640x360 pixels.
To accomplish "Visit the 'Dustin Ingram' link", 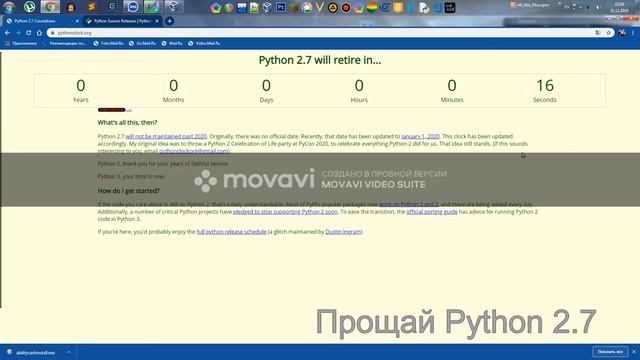I will (x=343, y=231).
